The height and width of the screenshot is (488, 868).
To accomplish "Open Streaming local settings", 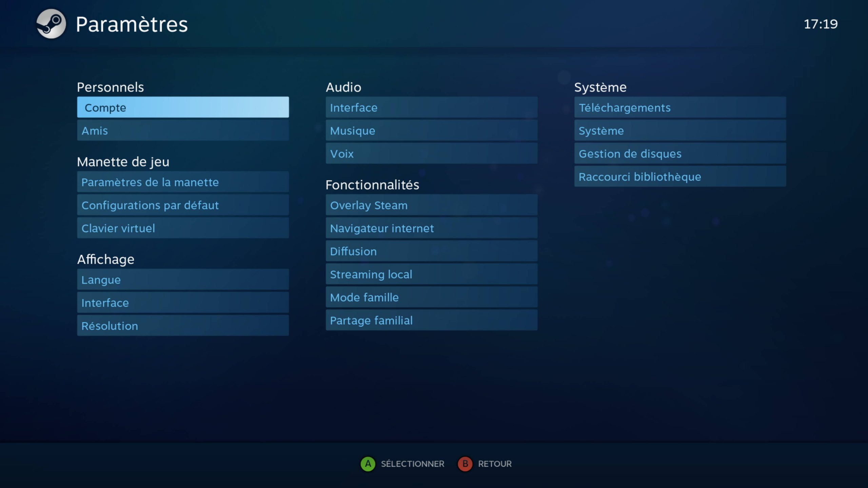I will [371, 274].
